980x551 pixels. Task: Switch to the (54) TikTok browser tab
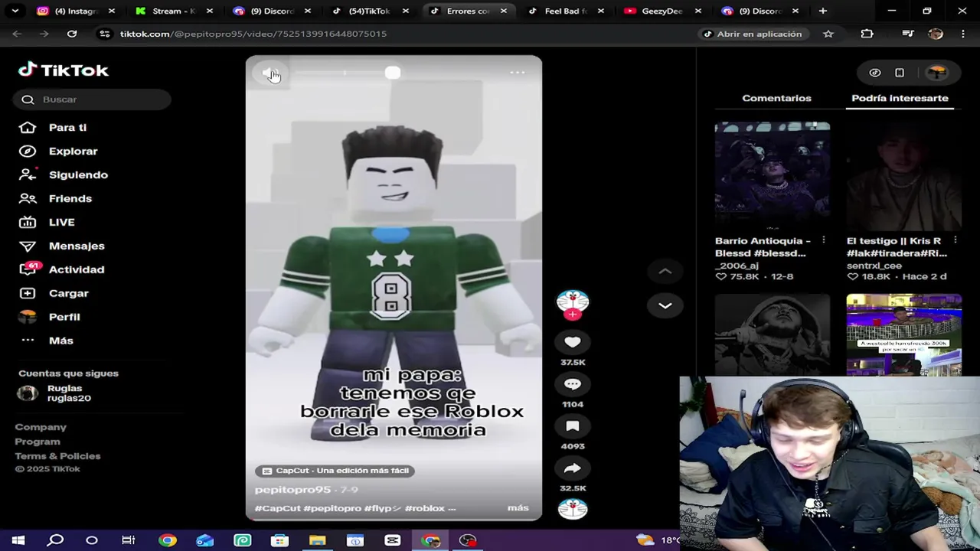coord(370,11)
